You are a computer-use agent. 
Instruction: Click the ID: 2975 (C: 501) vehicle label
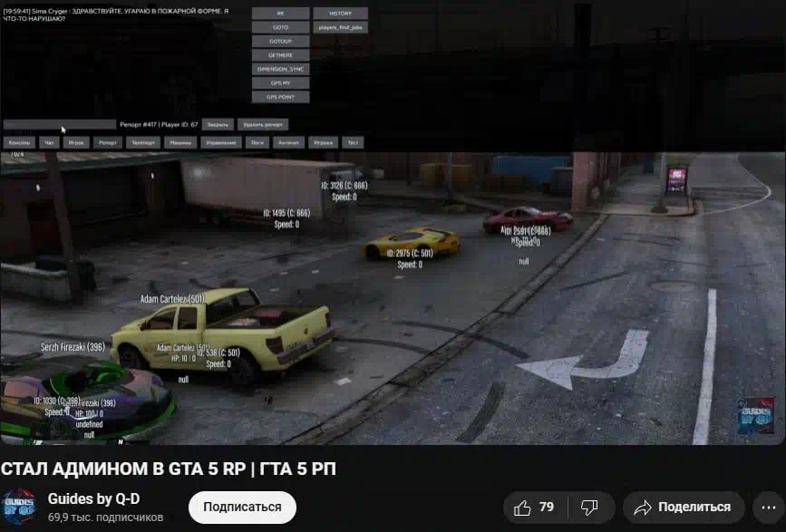point(410,254)
